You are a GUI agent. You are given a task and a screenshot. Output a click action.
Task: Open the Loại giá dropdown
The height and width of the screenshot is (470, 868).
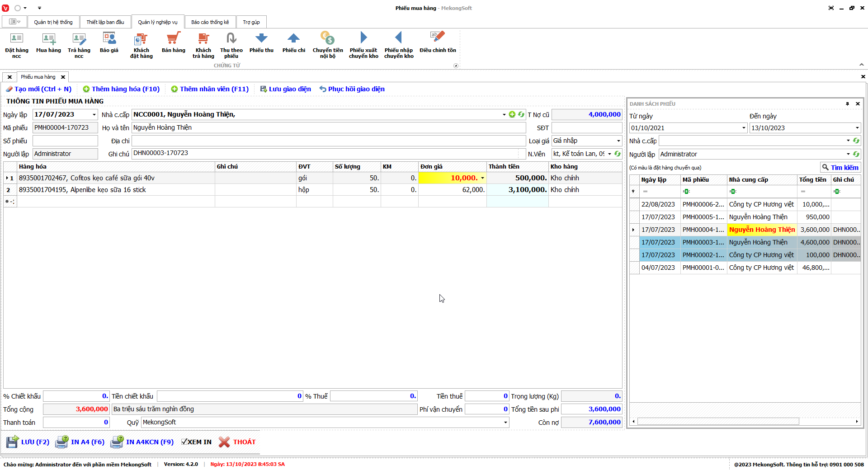(x=618, y=141)
